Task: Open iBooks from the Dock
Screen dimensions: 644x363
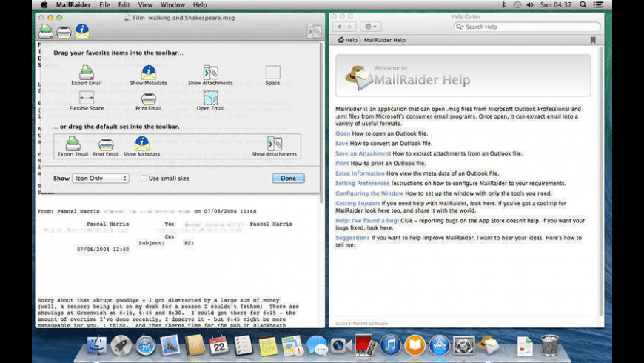Action: tap(415, 345)
